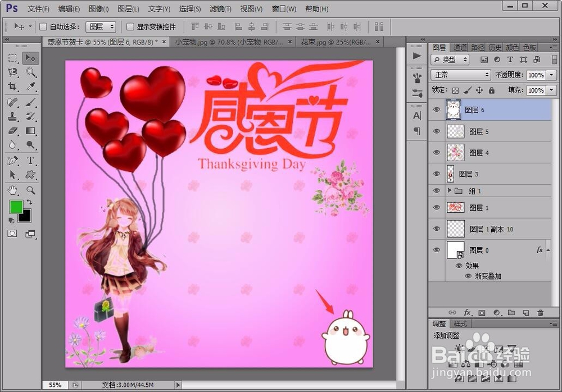Hide layer 图层 4 with eye icon
Image resolution: width=562 pixels, height=392 pixels.
point(437,153)
